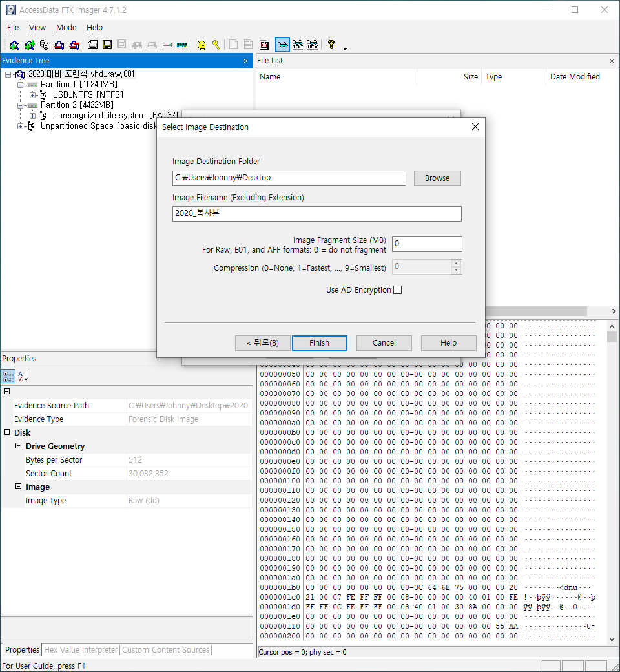Image resolution: width=620 pixels, height=672 pixels.
Task: Click the hex viewer vertical scrollbar thumb
Action: tap(612, 337)
